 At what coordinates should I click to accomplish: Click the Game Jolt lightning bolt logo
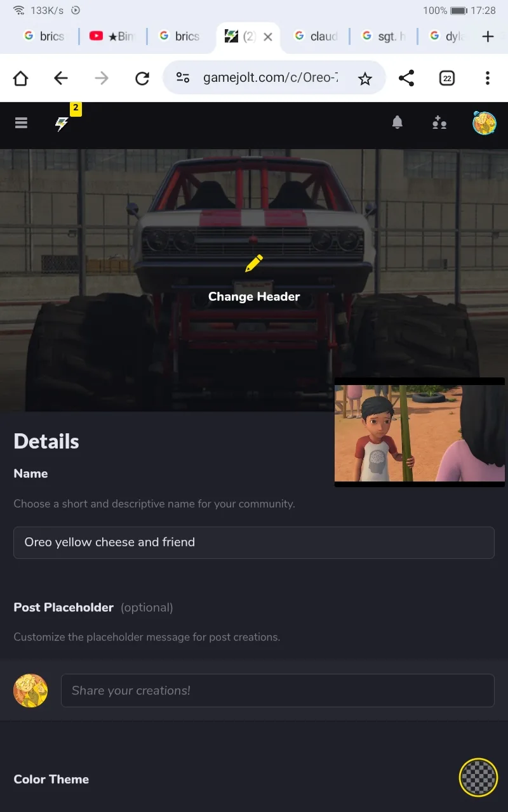[x=62, y=124]
